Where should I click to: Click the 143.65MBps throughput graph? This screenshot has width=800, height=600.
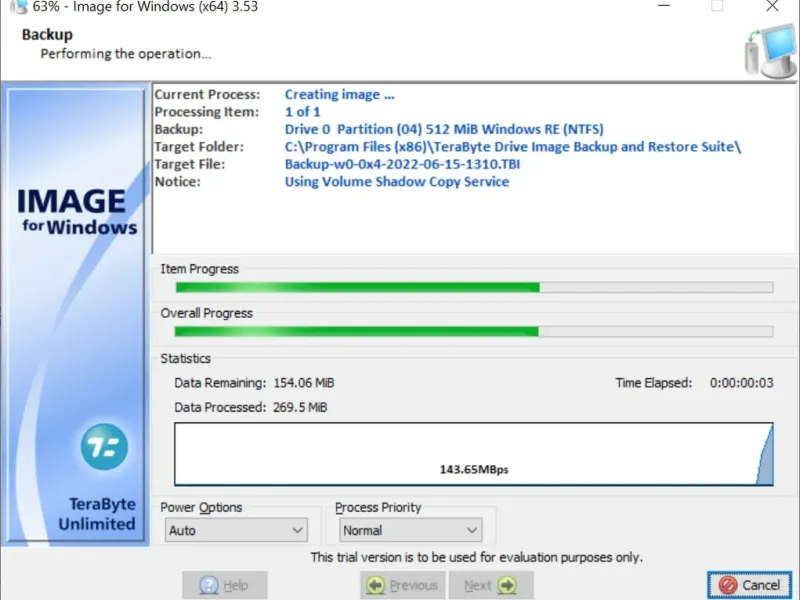point(474,454)
